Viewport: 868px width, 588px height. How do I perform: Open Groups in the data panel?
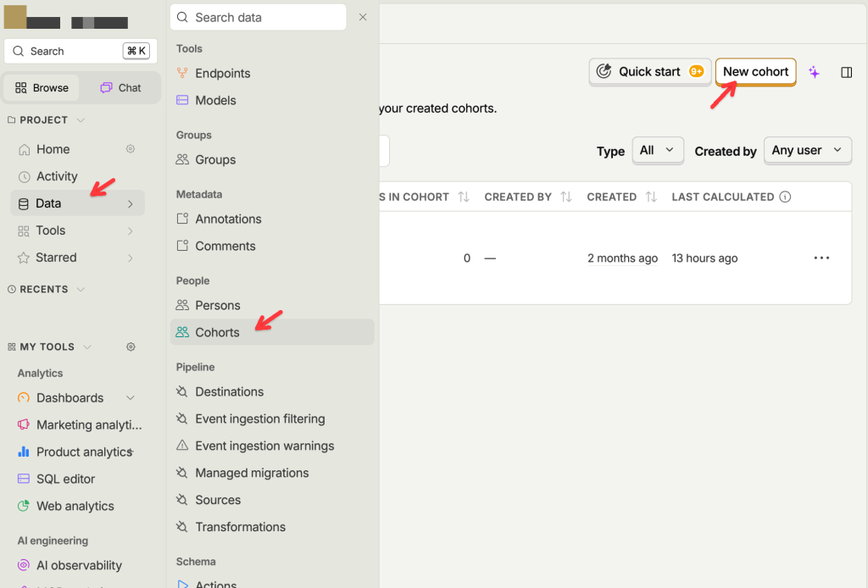272,160
